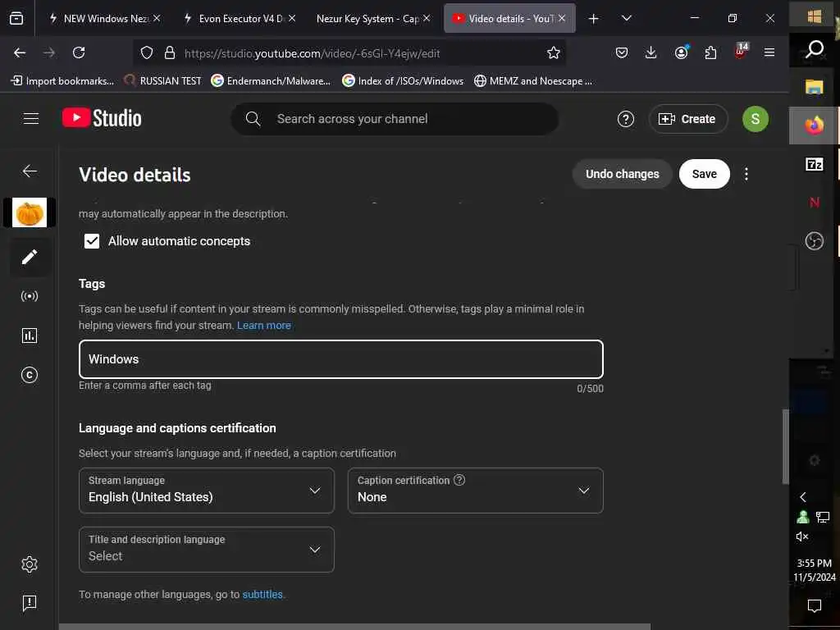Open the 7-Zip icon on the taskbar

coord(815,164)
